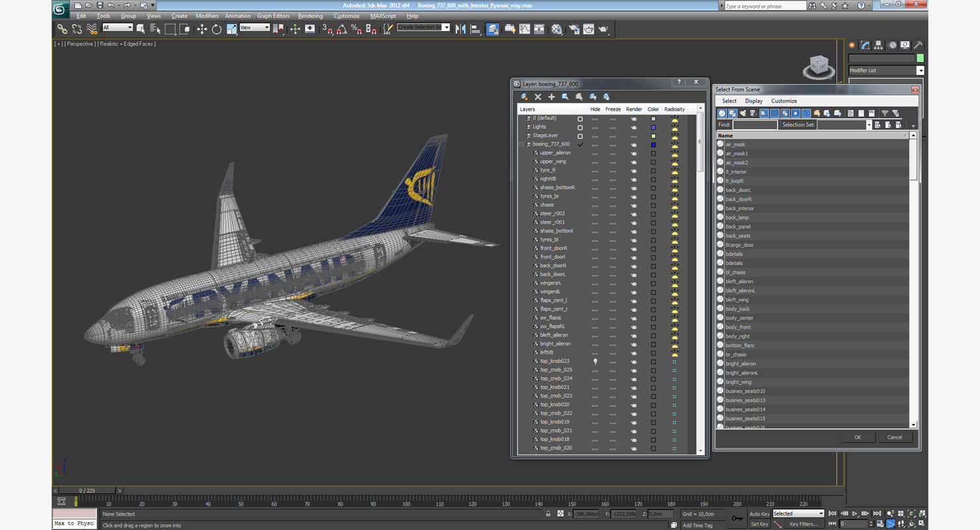Add selected objects to layer plus icon
The height and width of the screenshot is (530, 980).
(551, 97)
